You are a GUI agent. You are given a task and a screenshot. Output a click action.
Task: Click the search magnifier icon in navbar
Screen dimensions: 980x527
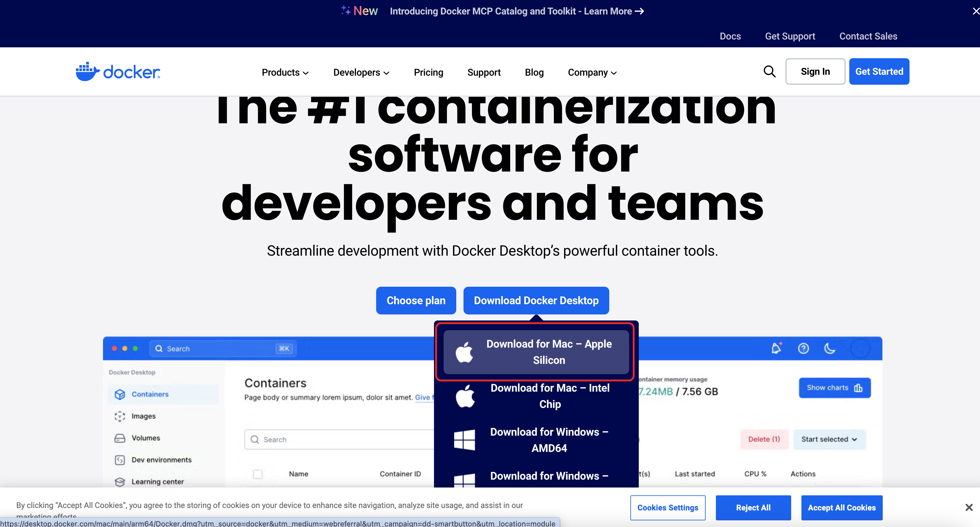coord(769,71)
